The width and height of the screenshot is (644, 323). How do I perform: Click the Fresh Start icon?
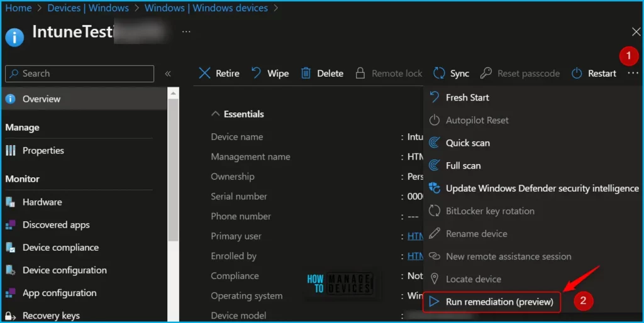(x=434, y=97)
